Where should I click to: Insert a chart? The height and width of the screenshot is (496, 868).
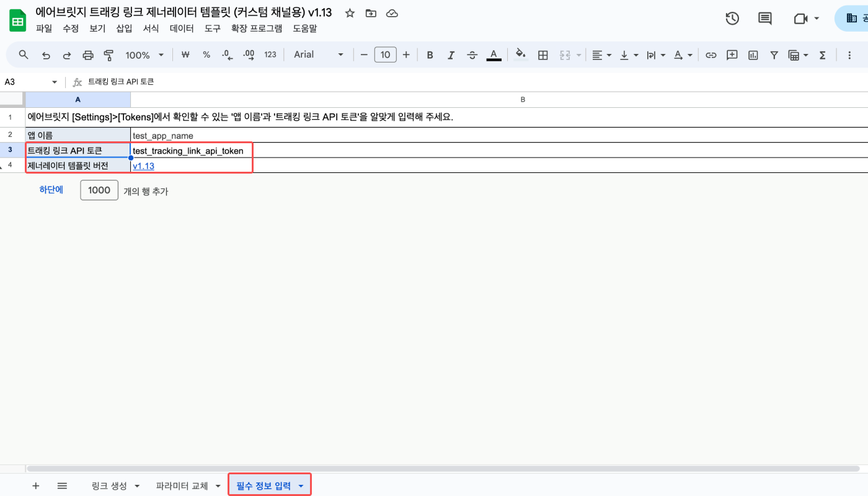click(753, 55)
